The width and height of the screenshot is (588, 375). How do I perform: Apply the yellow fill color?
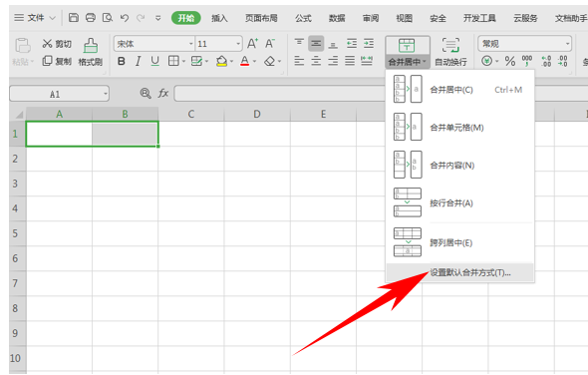tap(221, 61)
